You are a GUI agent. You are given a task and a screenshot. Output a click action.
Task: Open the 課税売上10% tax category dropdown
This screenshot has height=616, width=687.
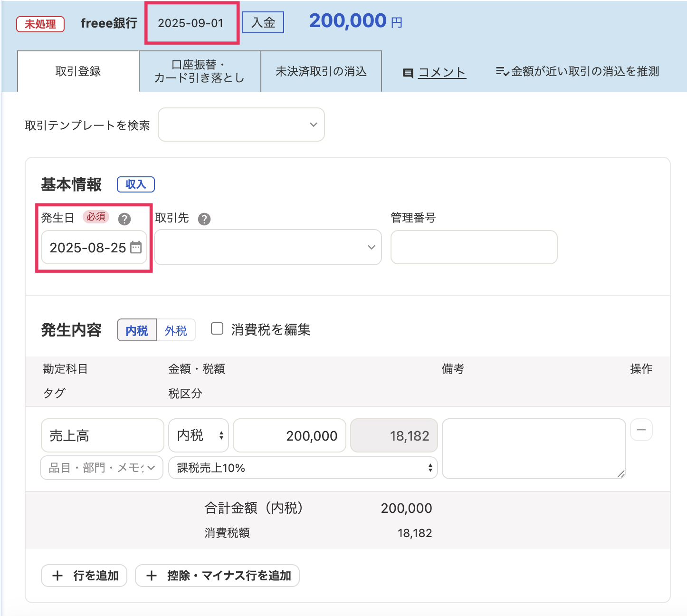303,468
